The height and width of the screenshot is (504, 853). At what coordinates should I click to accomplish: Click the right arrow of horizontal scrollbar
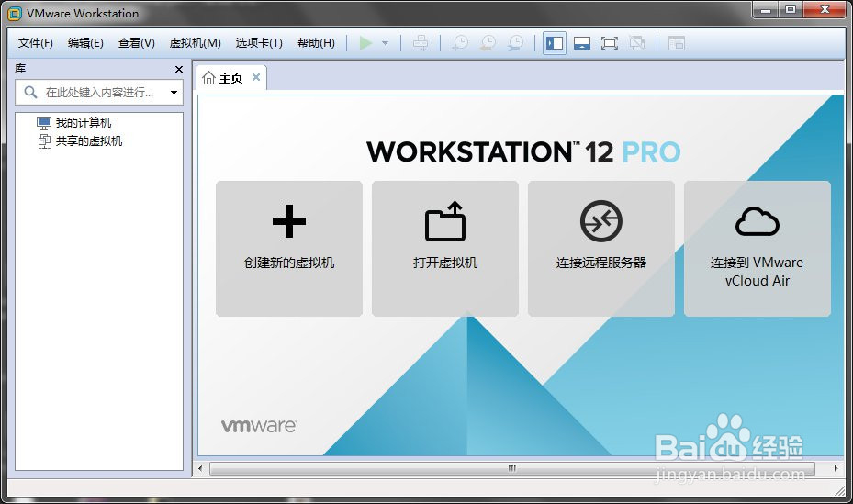coord(836,468)
